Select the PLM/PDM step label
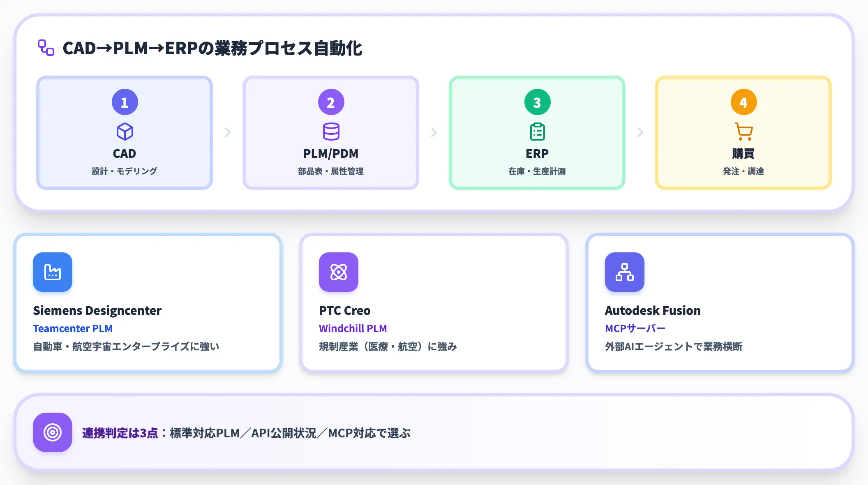This screenshot has height=485, width=868. point(331,153)
